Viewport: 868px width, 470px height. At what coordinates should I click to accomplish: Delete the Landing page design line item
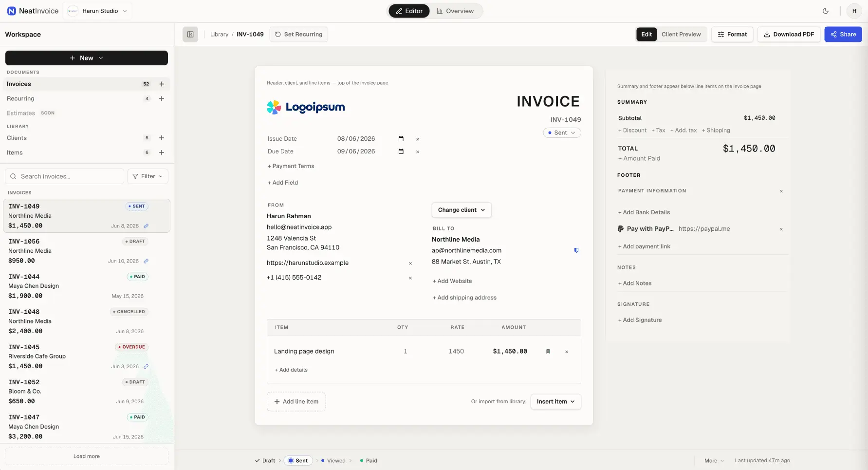(567, 352)
